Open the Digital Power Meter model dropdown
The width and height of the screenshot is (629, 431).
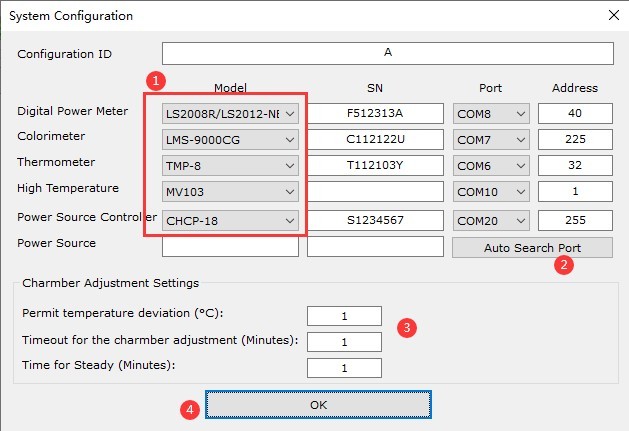230,114
